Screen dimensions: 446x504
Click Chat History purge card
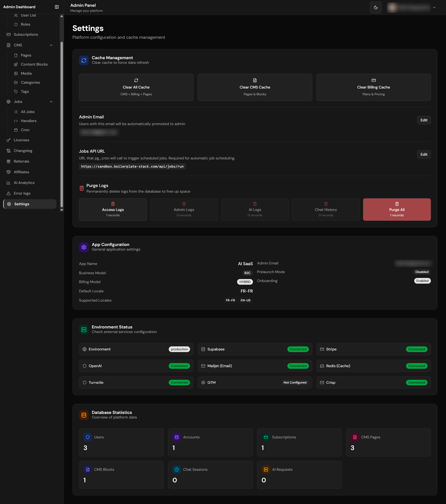click(x=326, y=210)
